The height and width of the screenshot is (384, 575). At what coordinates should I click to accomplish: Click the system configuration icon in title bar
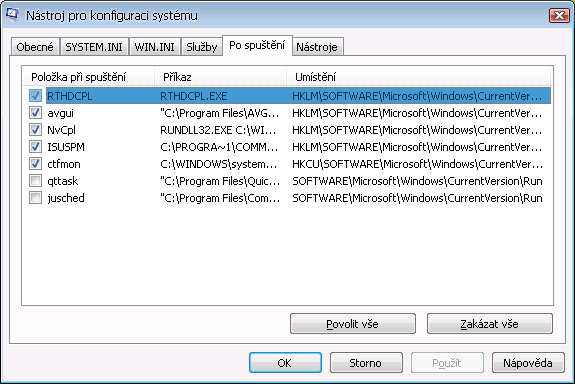click(12, 15)
